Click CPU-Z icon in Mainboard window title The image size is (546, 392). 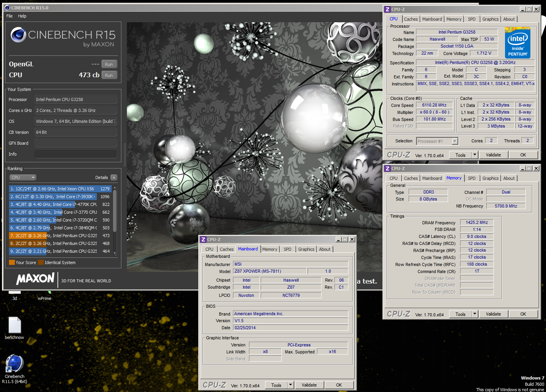(203, 239)
